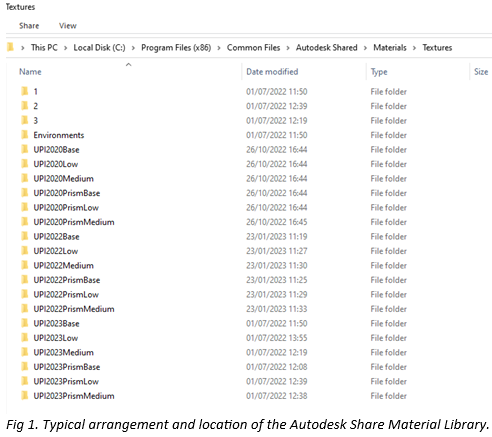This screenshot has height=437, width=492.
Task: Sort by Name column header
Action: (30, 72)
